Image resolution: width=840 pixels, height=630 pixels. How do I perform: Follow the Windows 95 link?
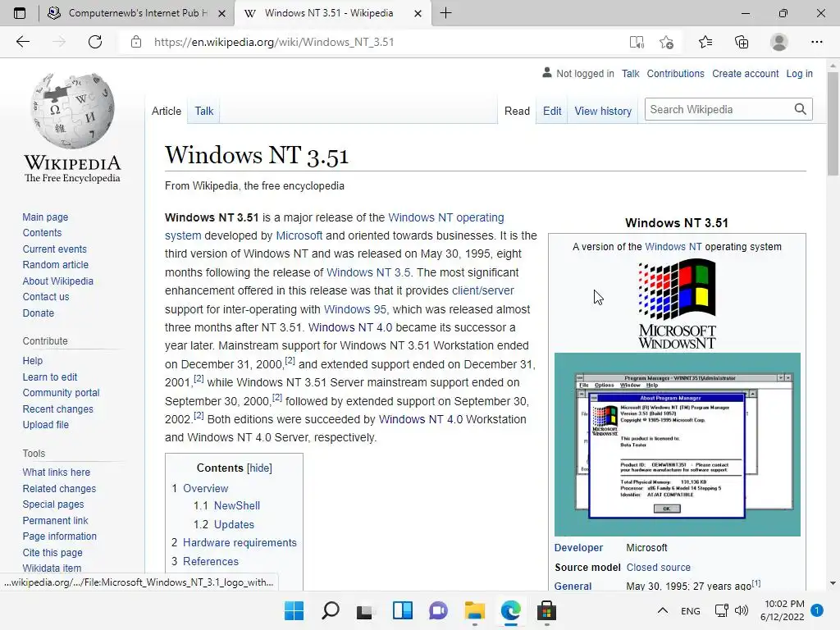(354, 309)
